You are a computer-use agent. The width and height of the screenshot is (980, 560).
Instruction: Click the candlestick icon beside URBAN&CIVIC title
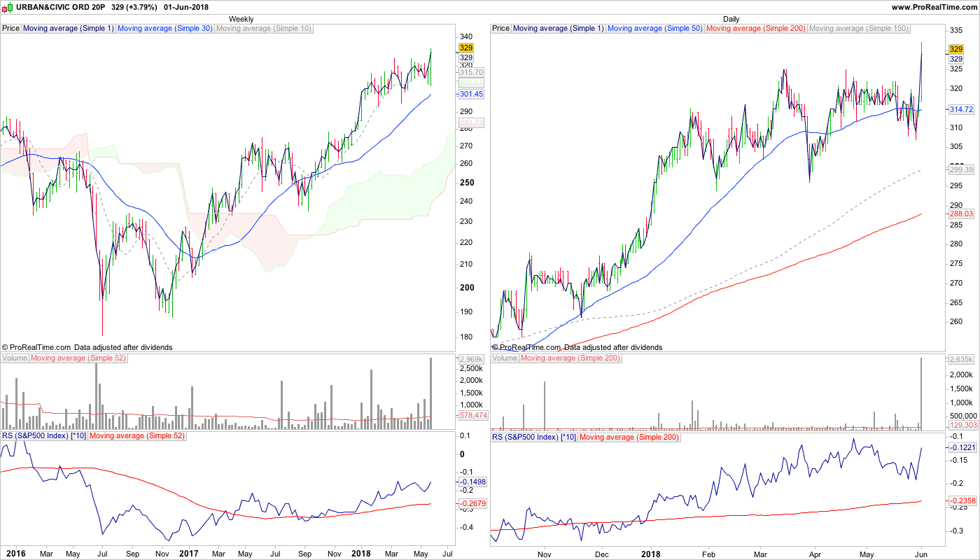[x=7, y=7]
